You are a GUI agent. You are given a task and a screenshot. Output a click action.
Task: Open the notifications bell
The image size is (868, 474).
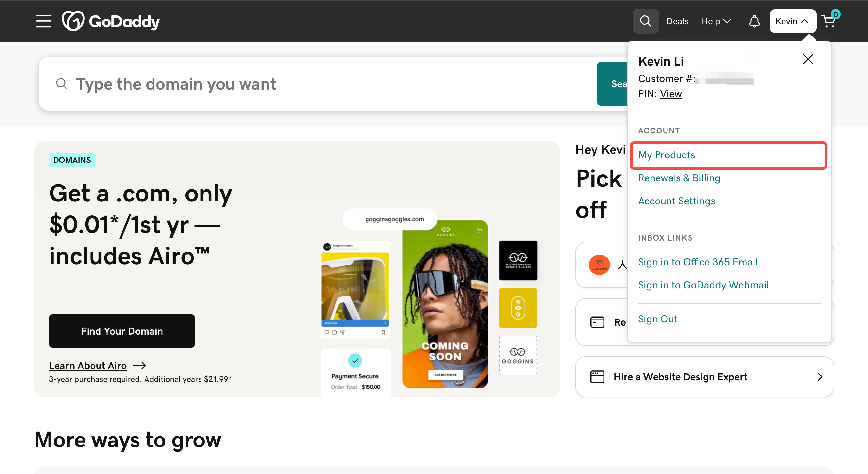[x=754, y=21]
